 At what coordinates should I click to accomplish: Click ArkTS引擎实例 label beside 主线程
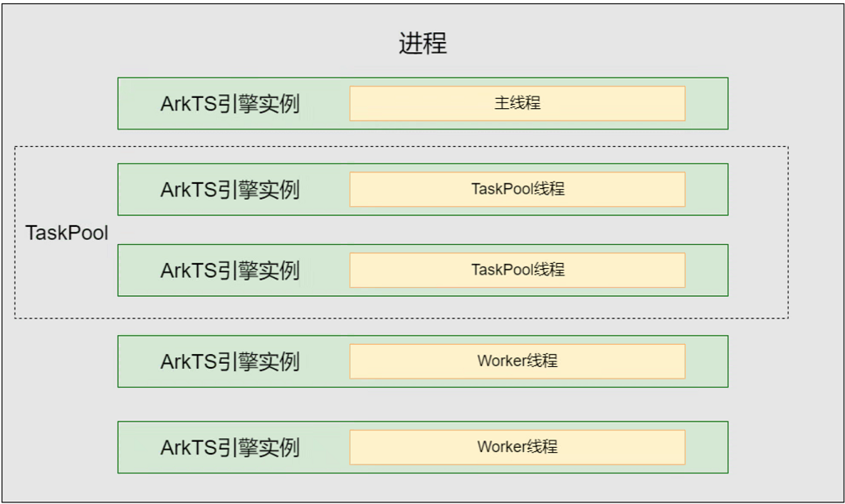pyautogui.click(x=229, y=104)
